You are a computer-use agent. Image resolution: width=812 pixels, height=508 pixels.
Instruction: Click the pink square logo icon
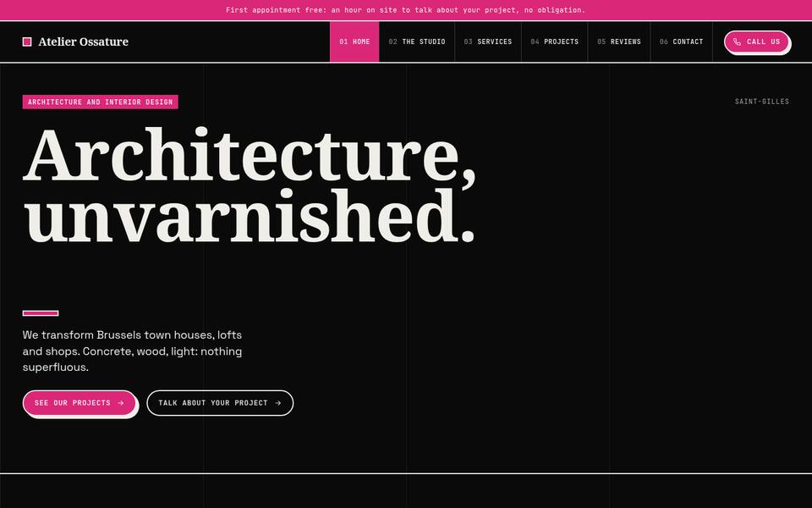27,41
